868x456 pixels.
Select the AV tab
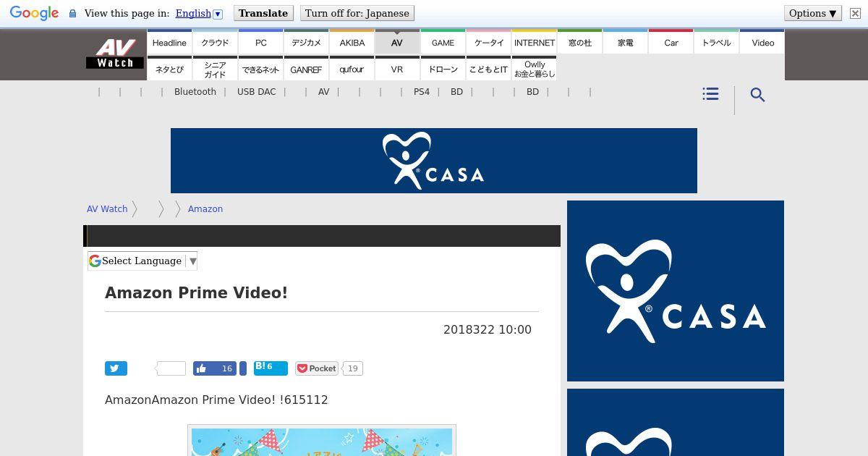click(397, 42)
